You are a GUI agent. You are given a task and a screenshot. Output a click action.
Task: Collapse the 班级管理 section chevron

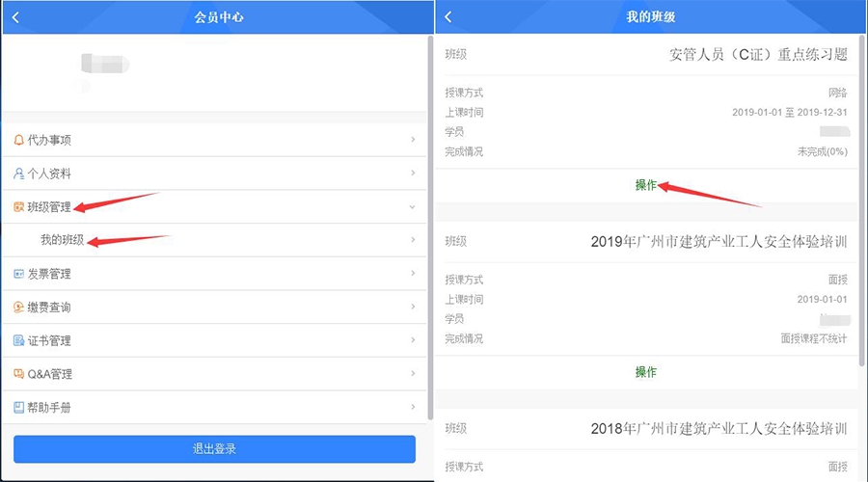[413, 207]
